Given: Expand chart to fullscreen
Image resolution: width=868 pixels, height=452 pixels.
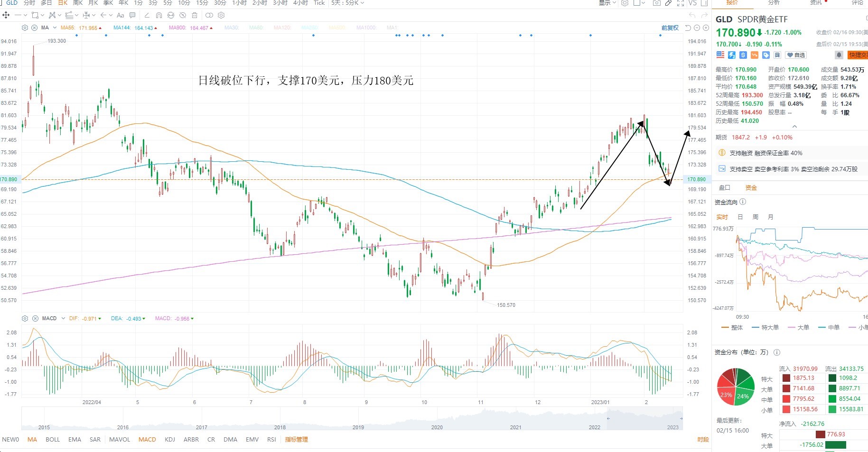Looking at the screenshot, I should click(681, 3).
